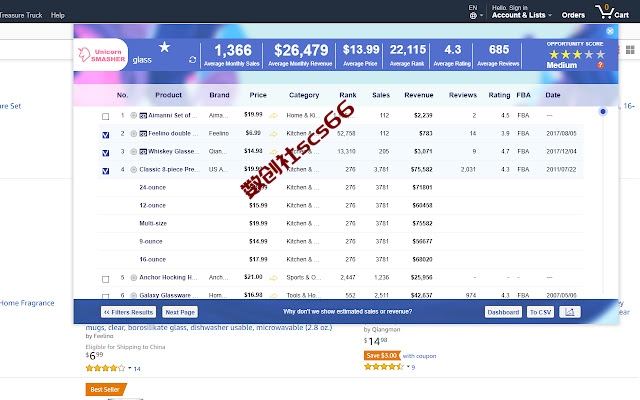640x400 pixels.
Task: Click the sponsored icon beside Aimanni Set
Action: 143,116
